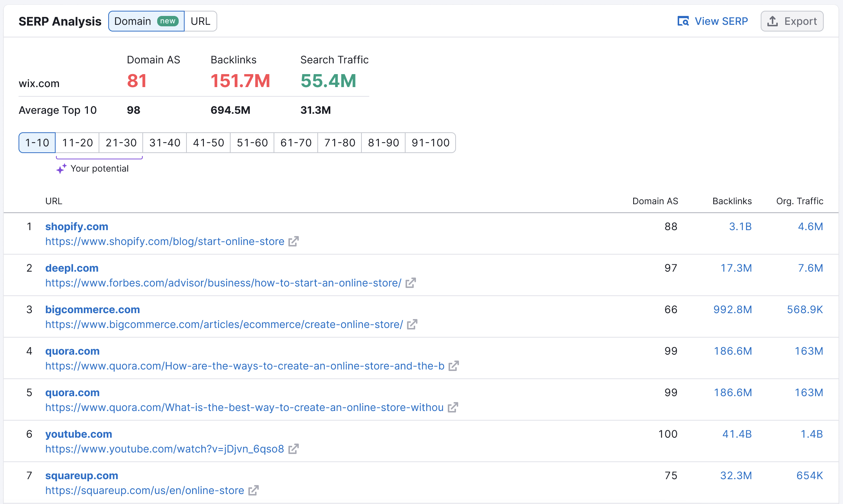
Task: Select the 11-20 positions range
Action: [77, 143]
